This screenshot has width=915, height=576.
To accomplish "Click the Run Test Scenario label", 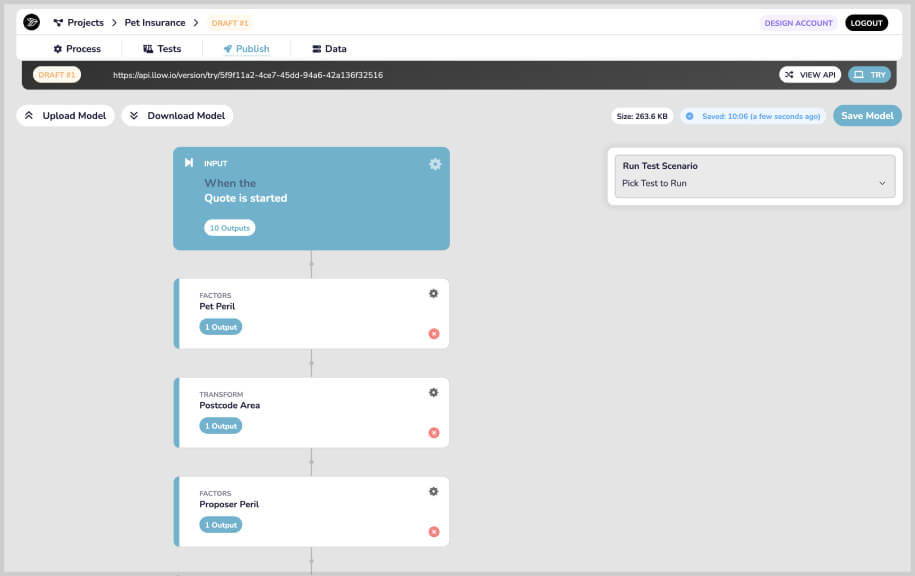I will click(x=660, y=166).
